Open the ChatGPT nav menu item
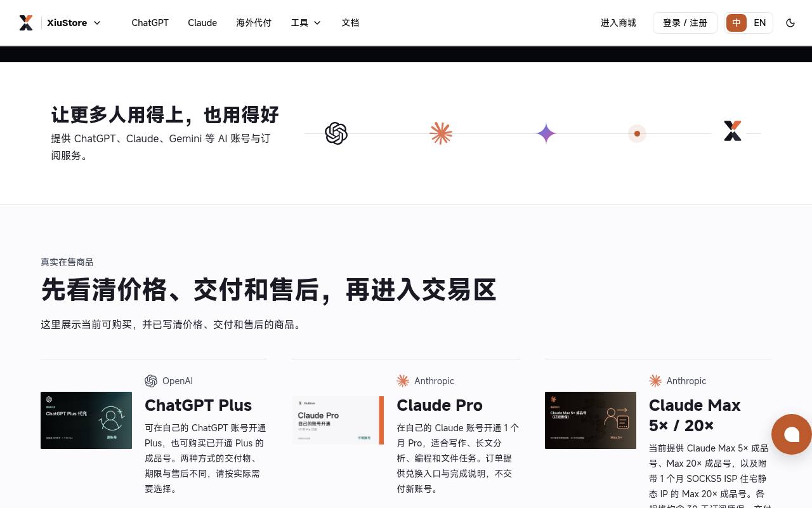Screen dimensions: 812x508 (x=150, y=23)
